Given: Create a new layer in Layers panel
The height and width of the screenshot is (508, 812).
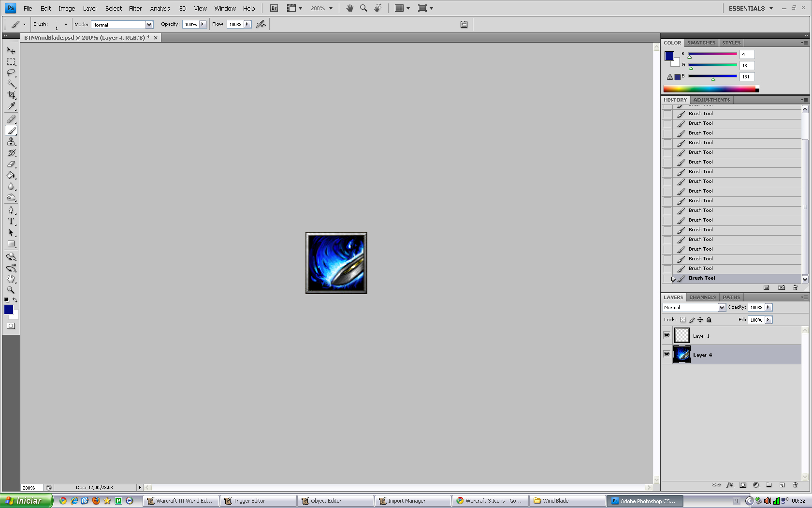Looking at the screenshot, I should 782,485.
